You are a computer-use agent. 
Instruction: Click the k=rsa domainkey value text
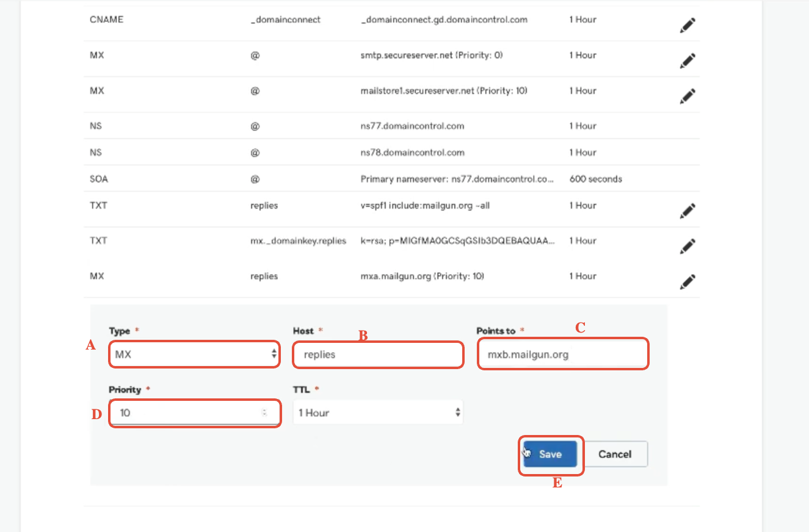[x=458, y=241]
